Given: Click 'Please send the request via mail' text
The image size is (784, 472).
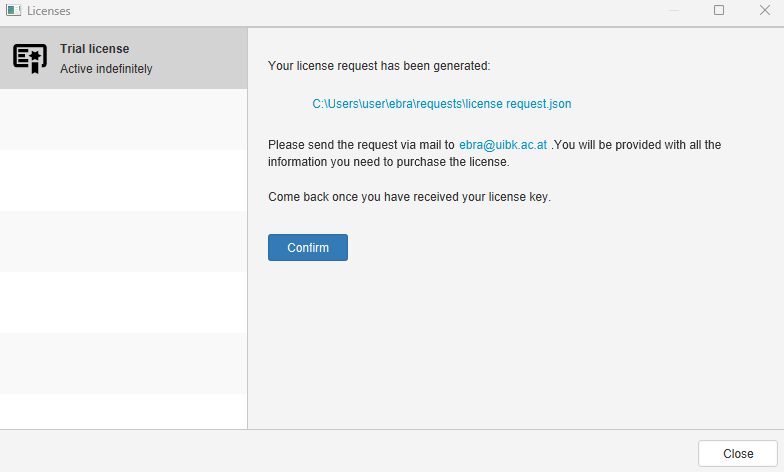Looking at the screenshot, I should (x=361, y=145).
